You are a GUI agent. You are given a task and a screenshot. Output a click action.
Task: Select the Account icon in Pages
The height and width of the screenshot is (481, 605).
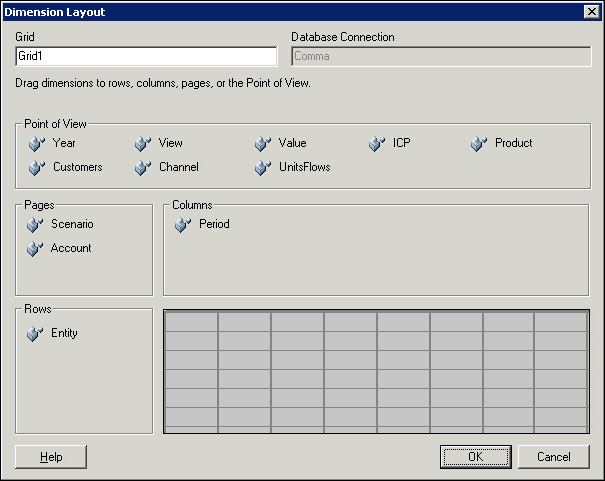click(x=36, y=249)
